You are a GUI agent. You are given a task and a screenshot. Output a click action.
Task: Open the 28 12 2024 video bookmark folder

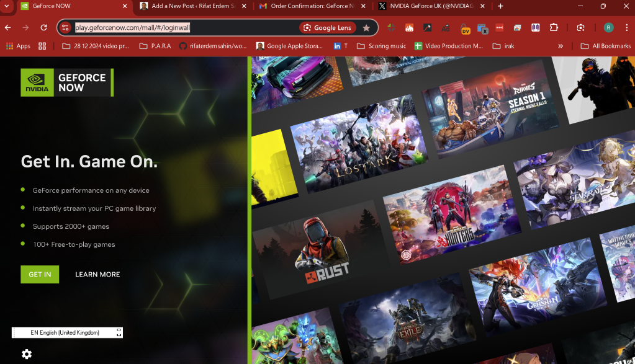coord(96,46)
